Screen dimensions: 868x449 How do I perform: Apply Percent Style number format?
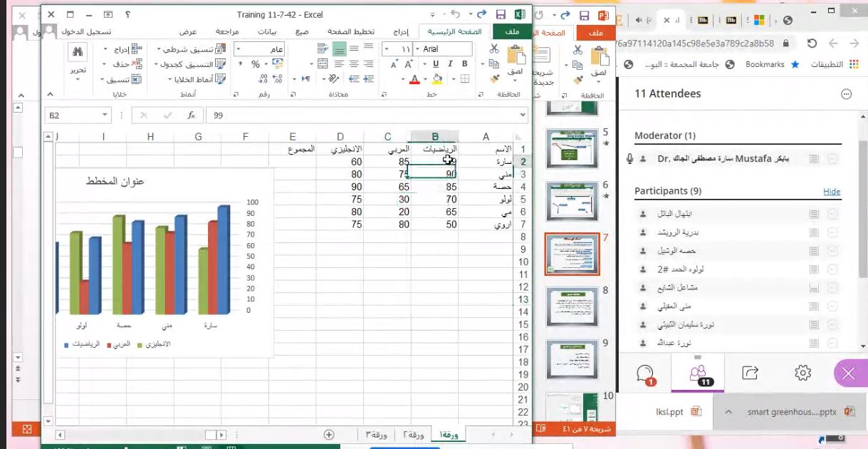(x=255, y=64)
